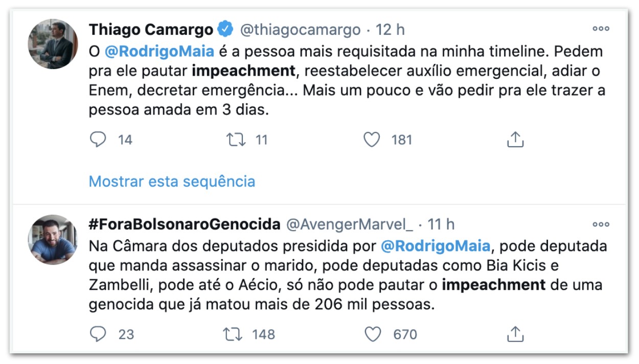Open @RodrigoMaia mention in second tweet

436,246
